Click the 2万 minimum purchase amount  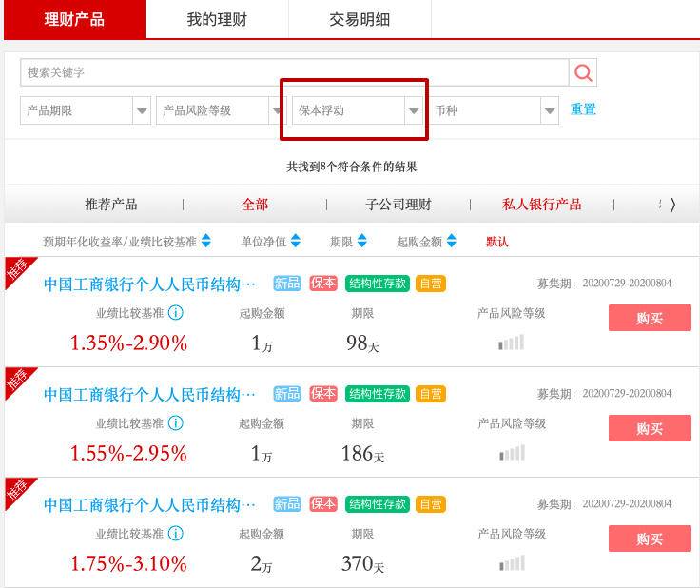click(262, 564)
